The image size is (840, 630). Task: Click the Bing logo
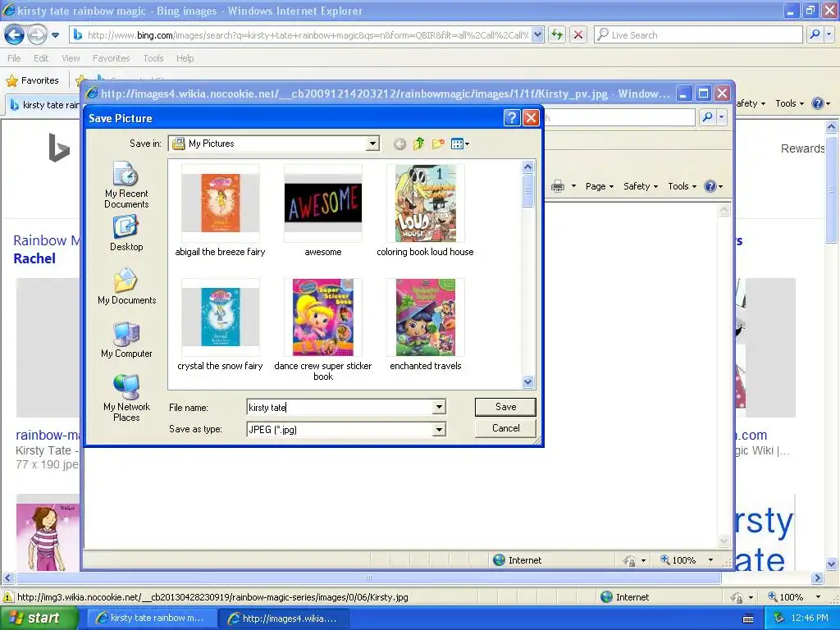[x=59, y=148]
